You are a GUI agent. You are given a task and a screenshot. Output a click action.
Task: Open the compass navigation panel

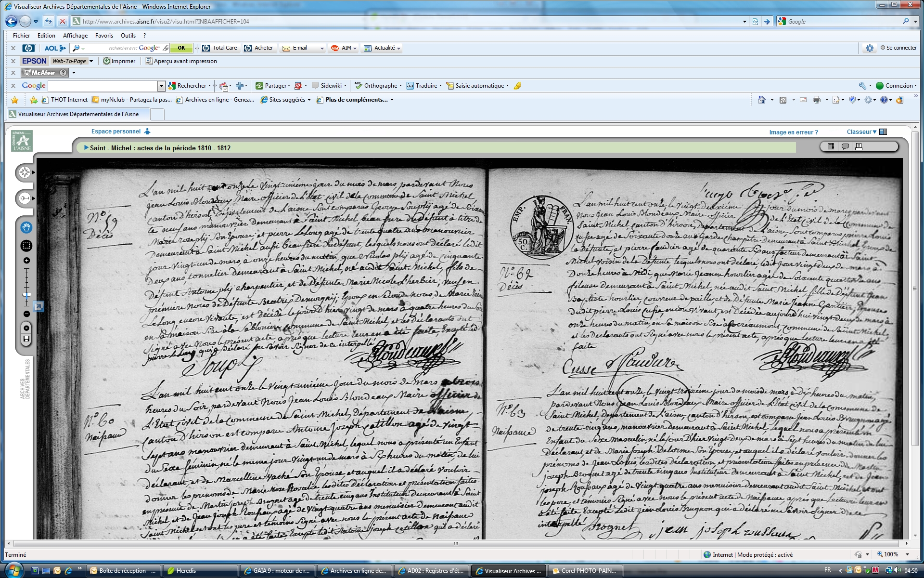click(x=25, y=172)
